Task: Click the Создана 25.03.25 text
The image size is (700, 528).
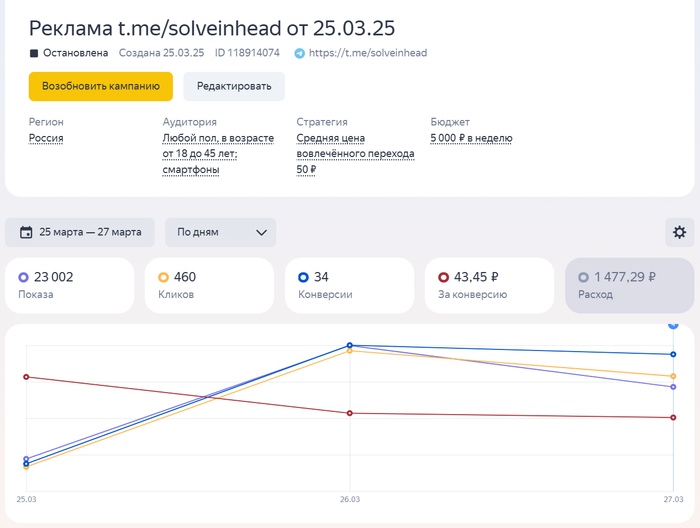Action: click(x=161, y=53)
